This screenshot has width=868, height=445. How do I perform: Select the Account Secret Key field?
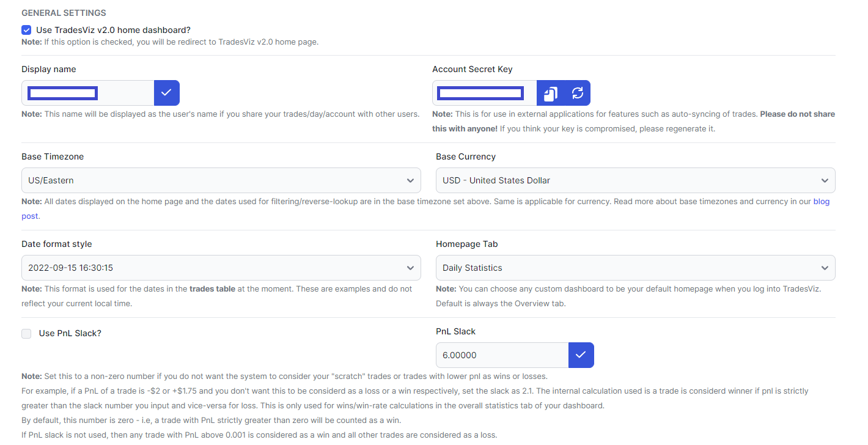pos(484,93)
